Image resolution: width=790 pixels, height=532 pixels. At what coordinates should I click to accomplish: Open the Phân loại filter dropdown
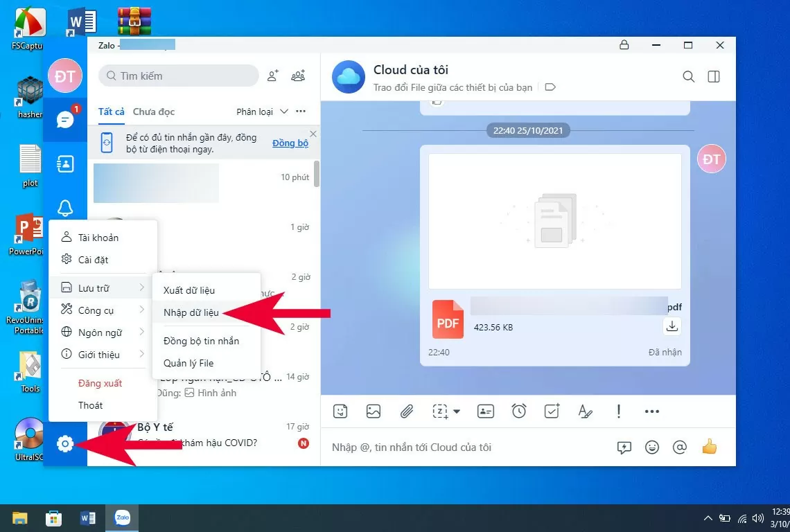tap(262, 112)
